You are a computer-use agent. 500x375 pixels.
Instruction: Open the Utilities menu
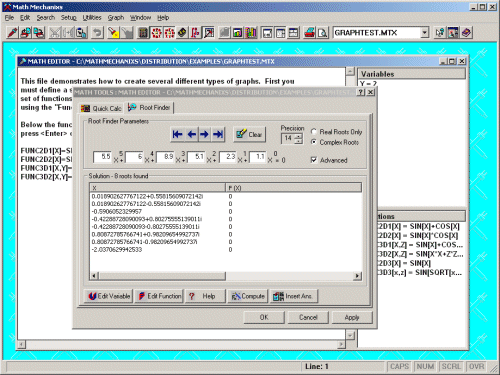[92, 18]
